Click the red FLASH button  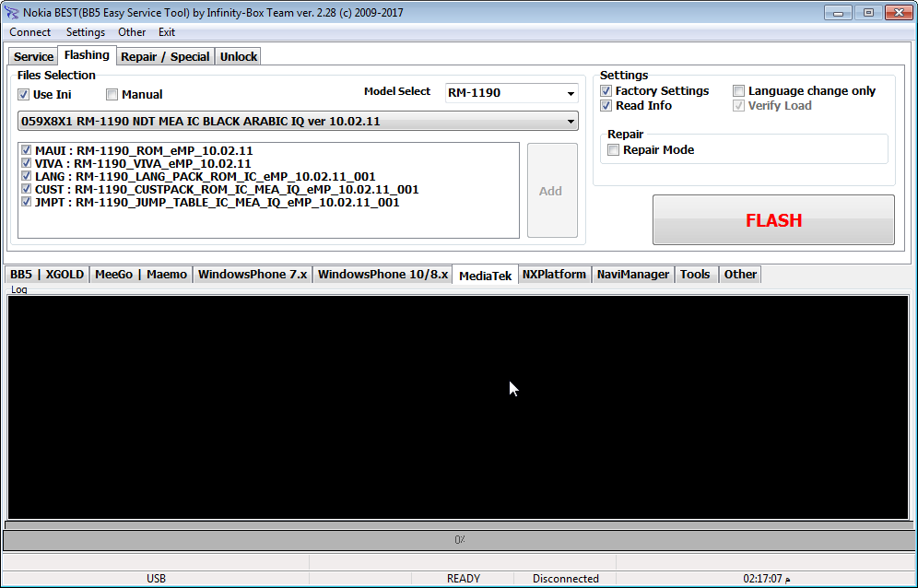773,219
